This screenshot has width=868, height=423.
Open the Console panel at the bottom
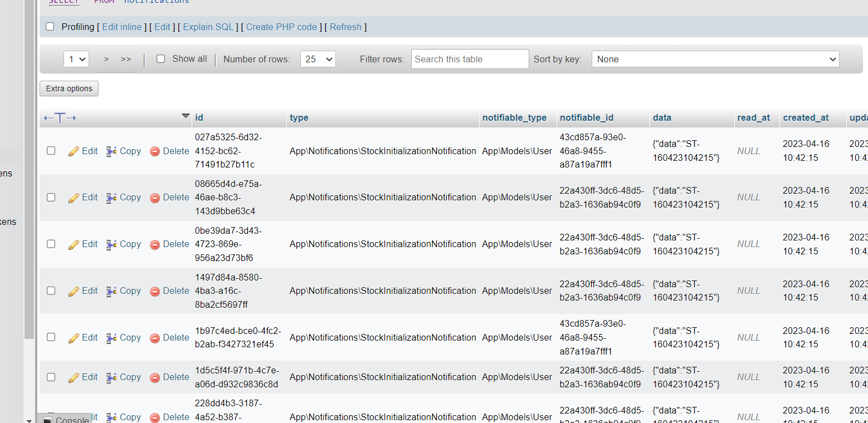[x=66, y=419]
